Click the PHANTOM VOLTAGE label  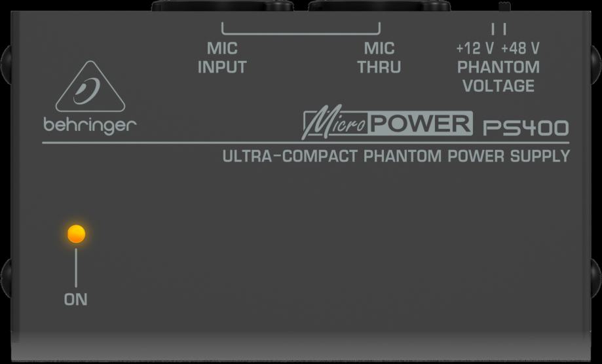point(499,77)
